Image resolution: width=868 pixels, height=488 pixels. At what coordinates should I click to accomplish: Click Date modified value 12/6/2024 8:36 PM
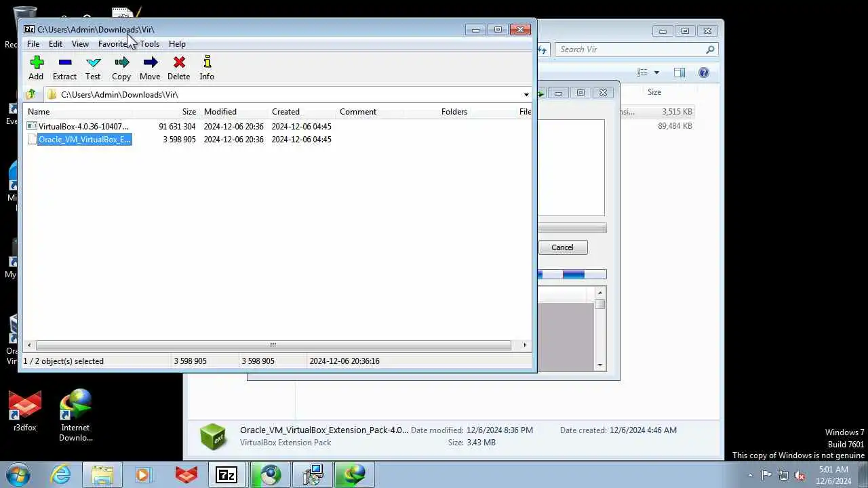(500, 430)
